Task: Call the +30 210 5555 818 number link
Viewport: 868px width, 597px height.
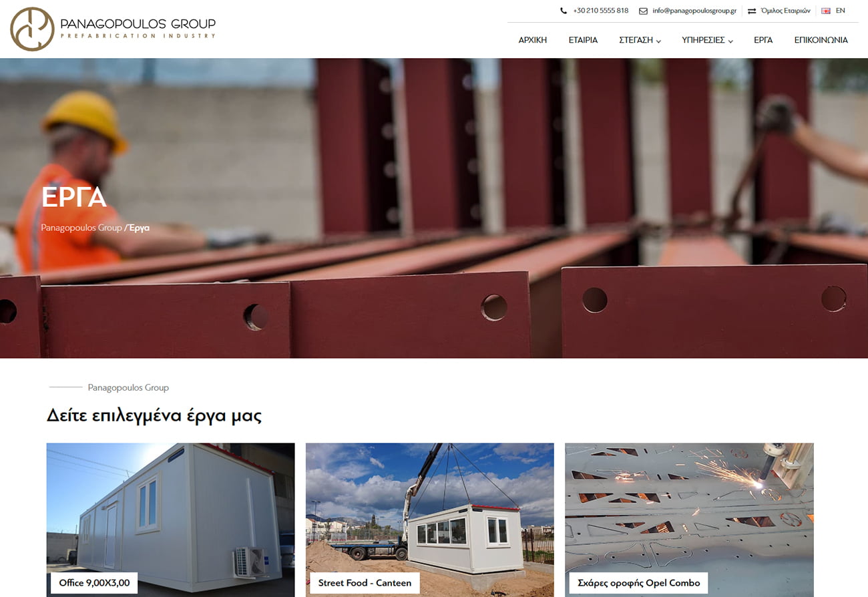Action: (x=600, y=11)
